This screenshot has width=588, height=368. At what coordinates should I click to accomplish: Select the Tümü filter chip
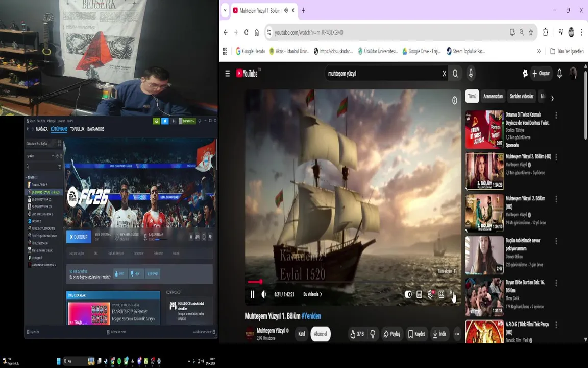click(472, 97)
